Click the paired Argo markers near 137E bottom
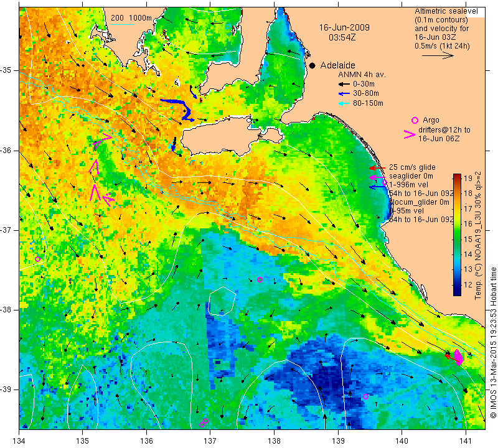This screenshot has width=498, height=448. click(204, 422)
